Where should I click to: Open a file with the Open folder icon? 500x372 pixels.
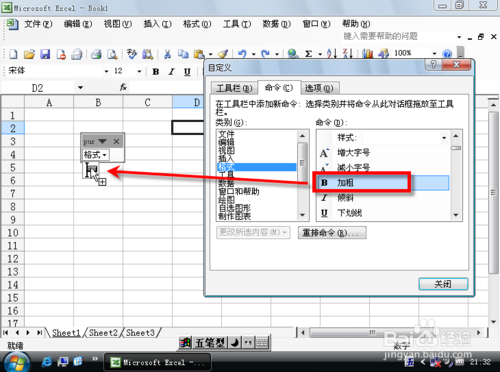click(x=29, y=54)
